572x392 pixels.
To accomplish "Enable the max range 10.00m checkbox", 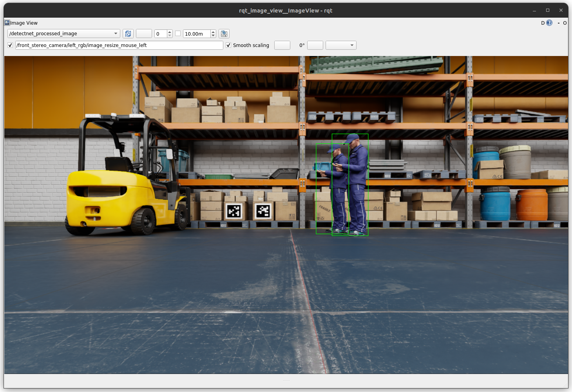I will (178, 34).
